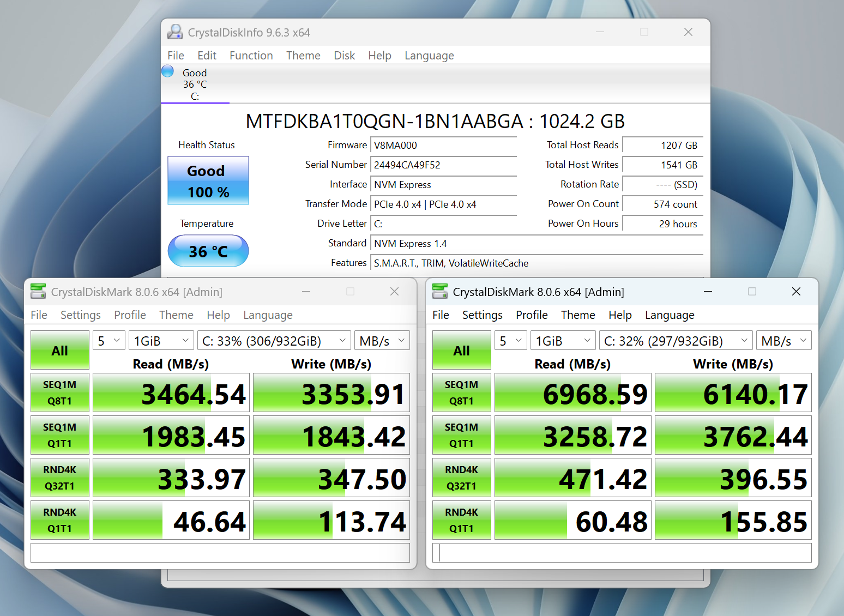Open 1GiB test size dropdown in left window

(161, 341)
